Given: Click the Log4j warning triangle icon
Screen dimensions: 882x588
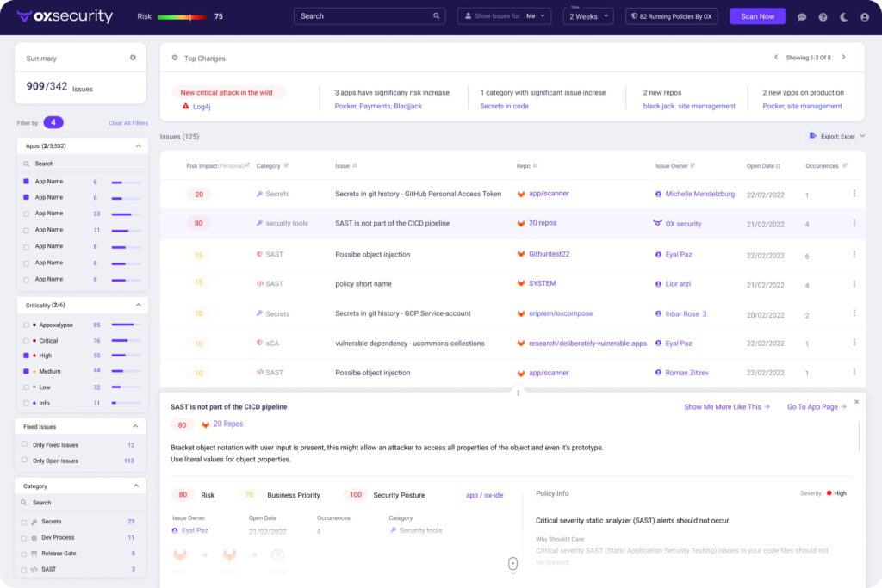Looking at the screenshot, I should tap(183, 106).
